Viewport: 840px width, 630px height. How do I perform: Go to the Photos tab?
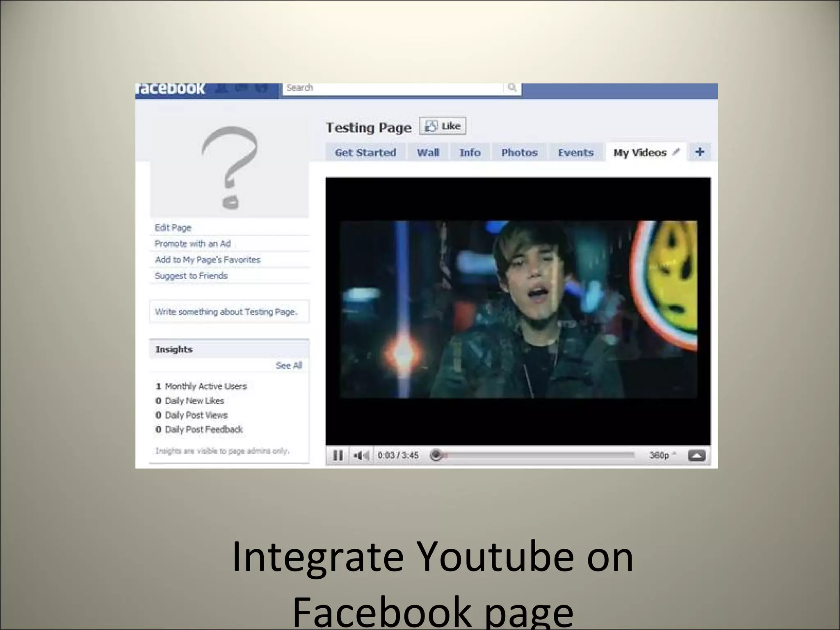tap(519, 153)
